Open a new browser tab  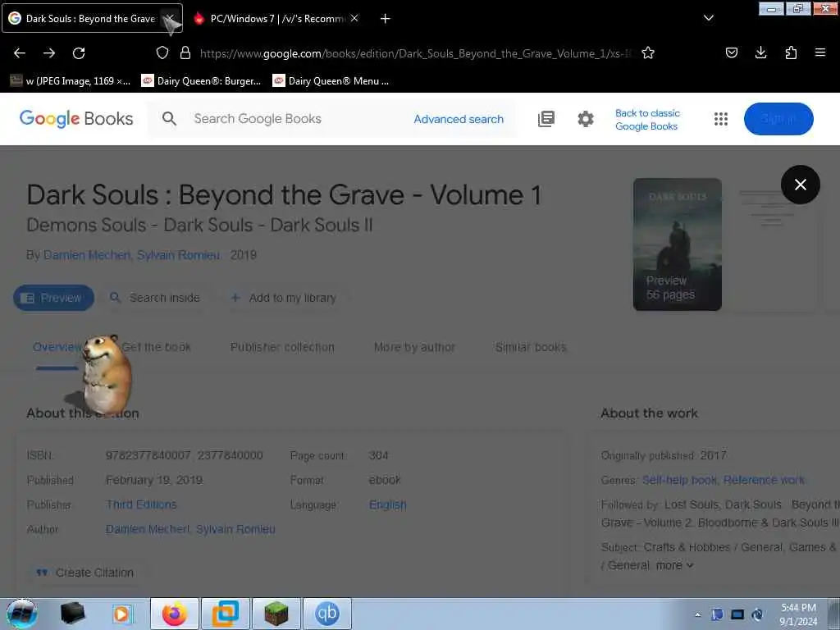(x=386, y=19)
